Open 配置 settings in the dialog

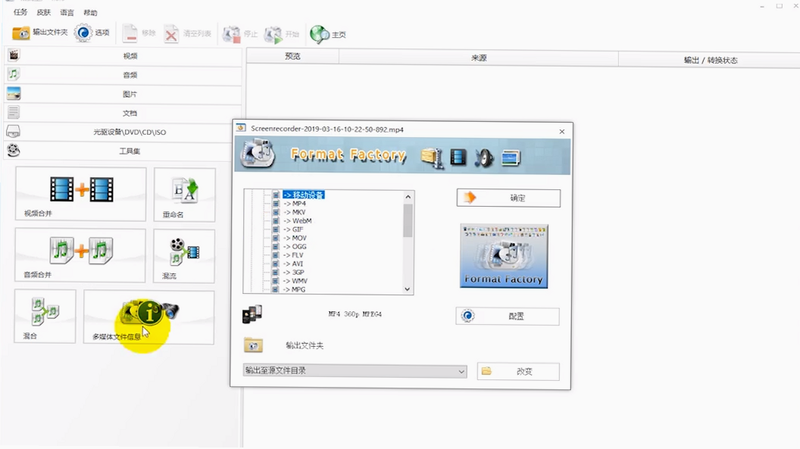(507, 316)
